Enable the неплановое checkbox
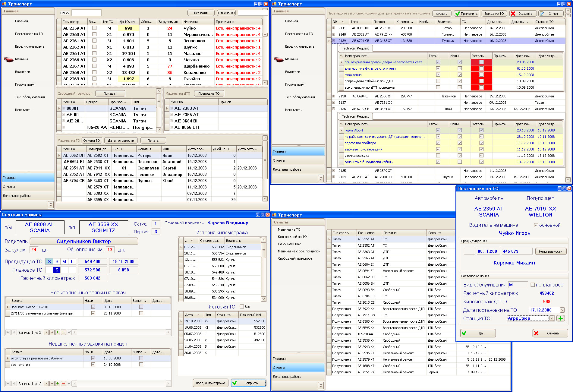 tap(533, 285)
